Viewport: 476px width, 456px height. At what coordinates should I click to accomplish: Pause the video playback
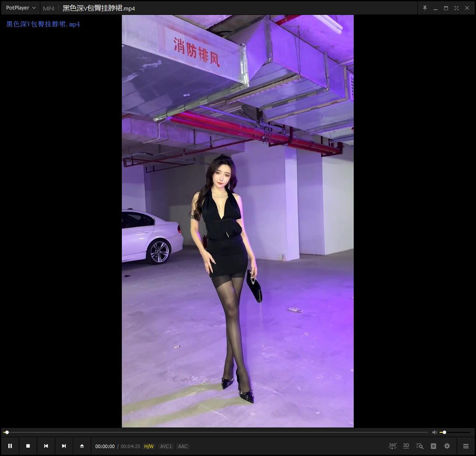[10, 446]
